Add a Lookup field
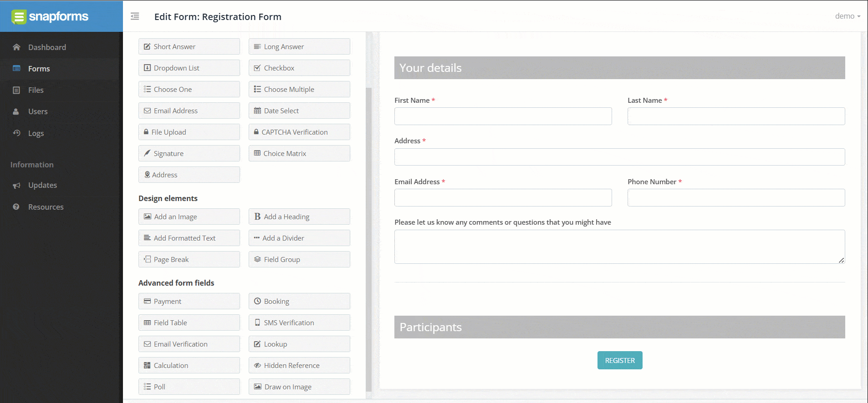 coord(299,344)
